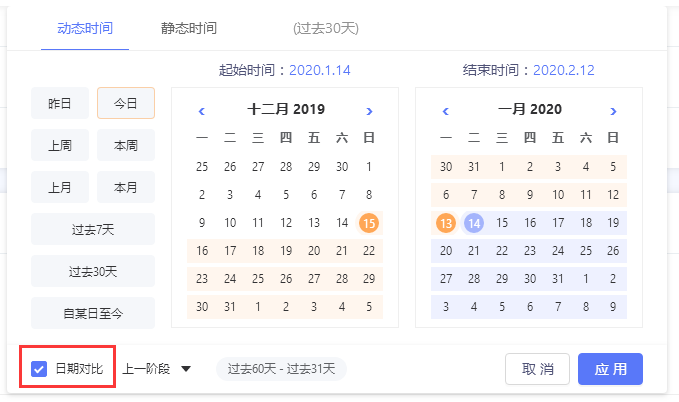Go to previous month in December 2019 calendar

click(x=201, y=111)
